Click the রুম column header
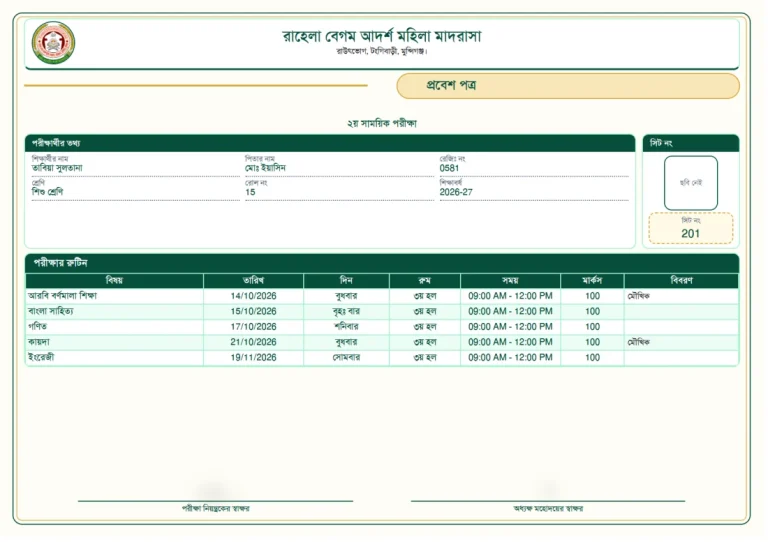 point(425,281)
